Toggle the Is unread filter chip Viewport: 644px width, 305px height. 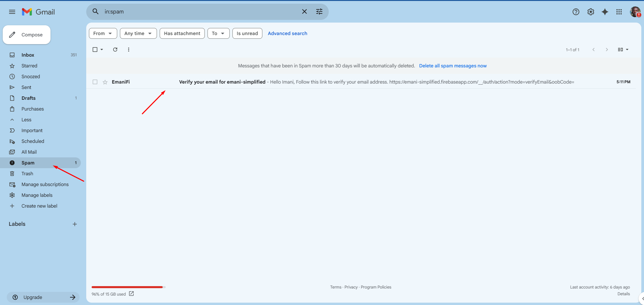click(x=247, y=33)
